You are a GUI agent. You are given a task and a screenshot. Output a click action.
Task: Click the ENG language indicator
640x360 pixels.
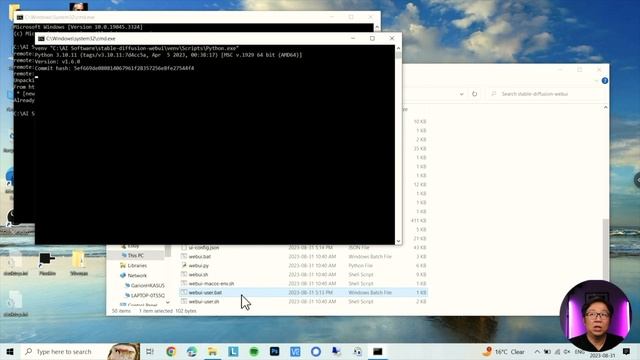pyautogui.click(x=580, y=351)
